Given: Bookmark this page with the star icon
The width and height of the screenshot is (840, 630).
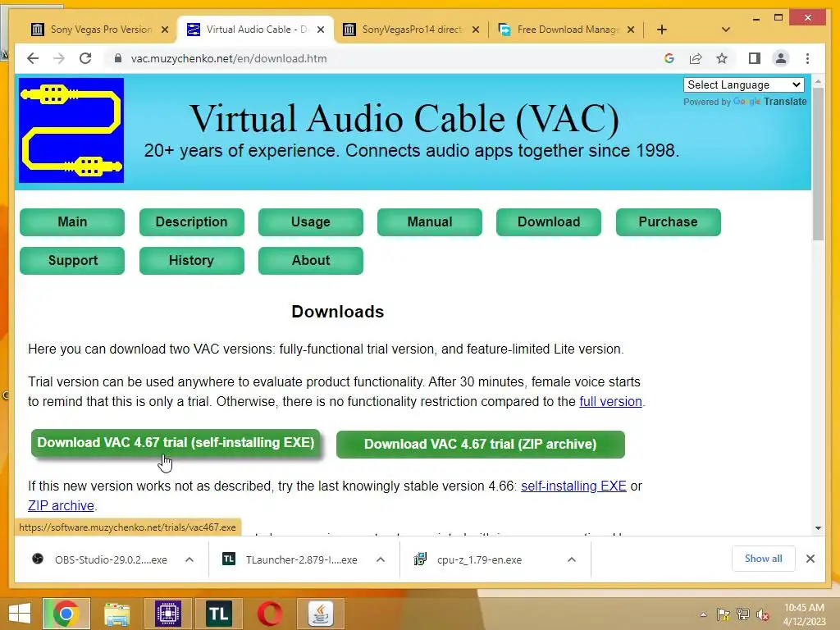Looking at the screenshot, I should tap(722, 58).
